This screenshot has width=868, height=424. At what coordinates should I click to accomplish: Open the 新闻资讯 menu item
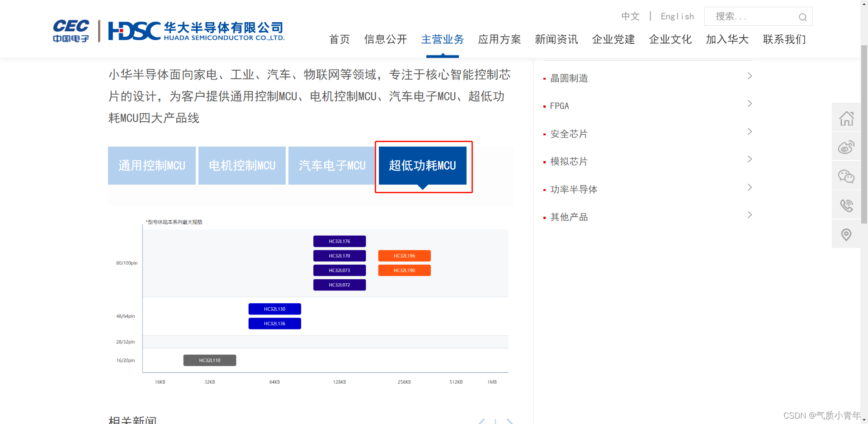pyautogui.click(x=557, y=39)
